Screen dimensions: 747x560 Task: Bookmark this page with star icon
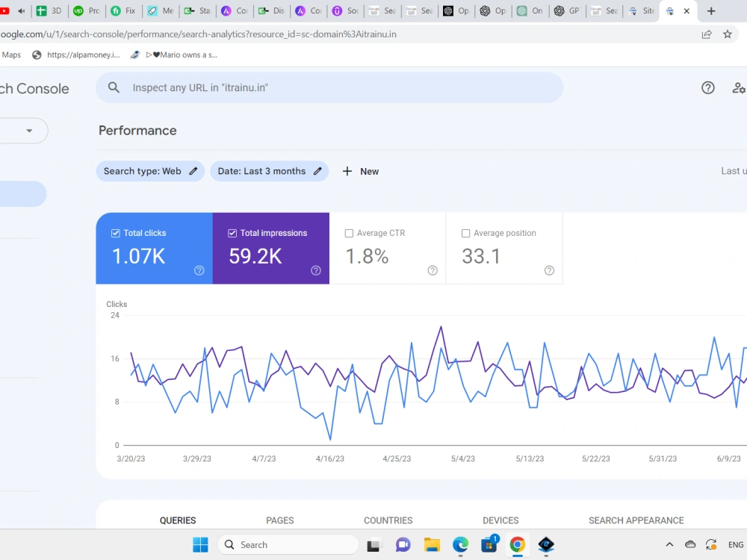[728, 34]
